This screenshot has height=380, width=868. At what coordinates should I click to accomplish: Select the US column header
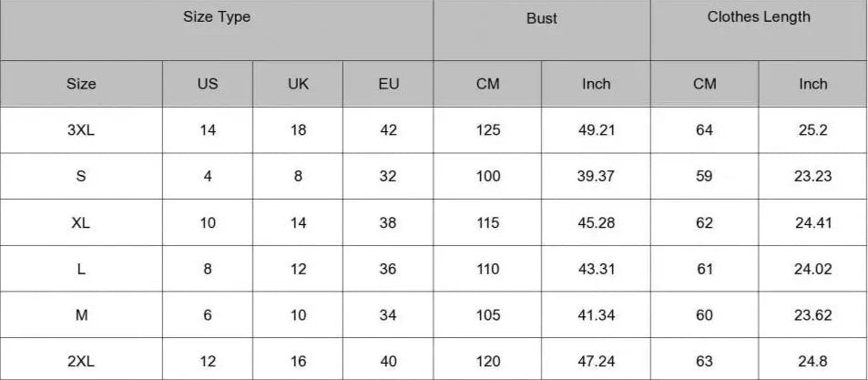208,84
